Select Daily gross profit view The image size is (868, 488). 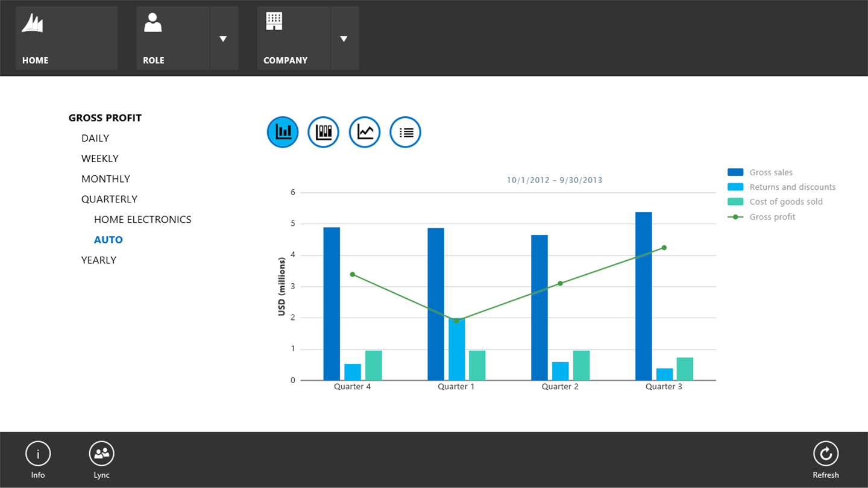(95, 139)
